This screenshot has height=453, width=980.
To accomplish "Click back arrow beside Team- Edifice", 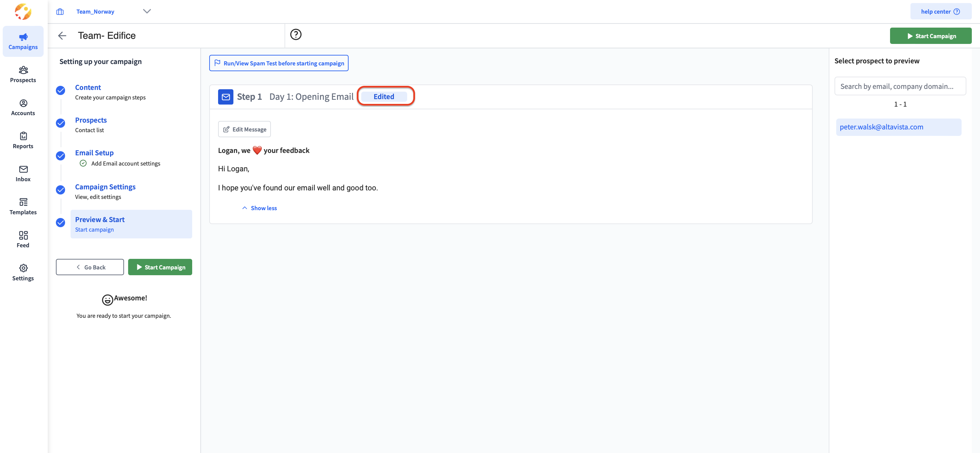I will point(62,36).
